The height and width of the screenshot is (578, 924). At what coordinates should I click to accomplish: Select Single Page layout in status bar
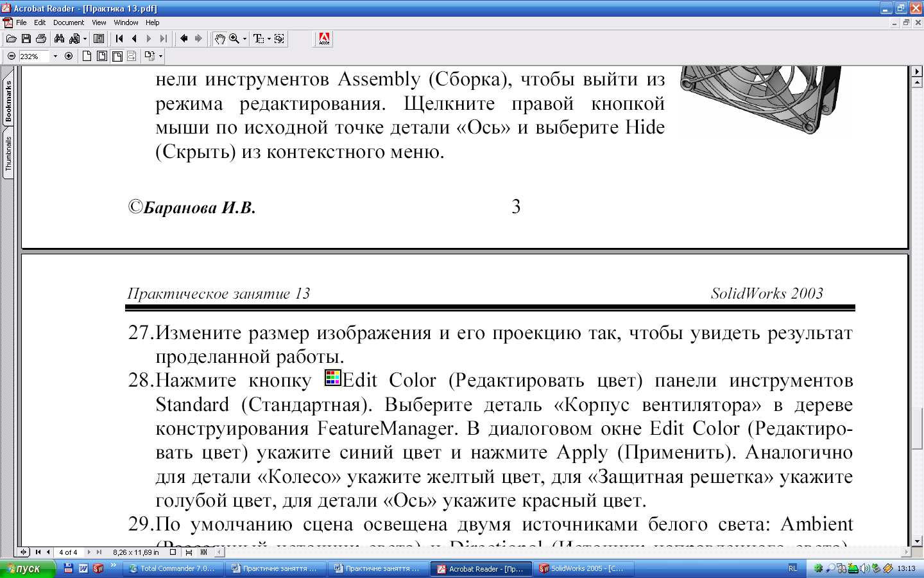coord(173,552)
